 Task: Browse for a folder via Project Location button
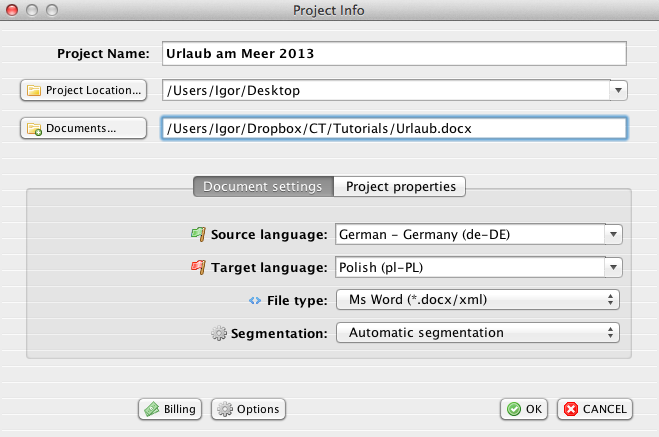[84, 90]
